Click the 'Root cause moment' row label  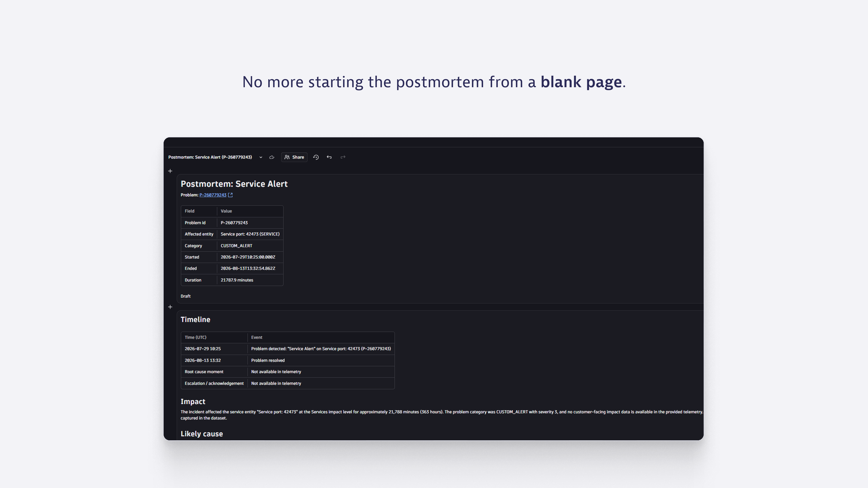pyautogui.click(x=204, y=372)
